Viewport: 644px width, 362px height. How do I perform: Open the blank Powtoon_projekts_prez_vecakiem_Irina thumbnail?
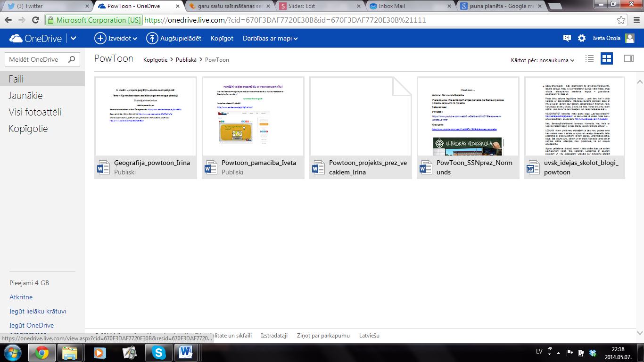coord(361,116)
